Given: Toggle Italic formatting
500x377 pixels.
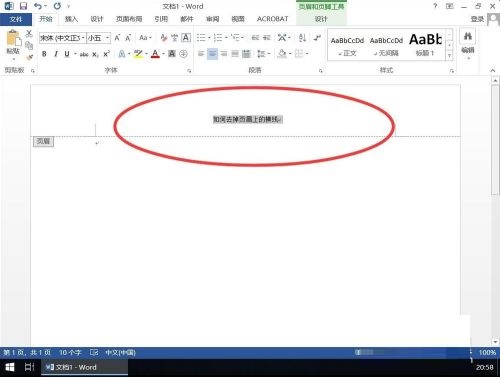Looking at the screenshot, I should tap(56, 54).
